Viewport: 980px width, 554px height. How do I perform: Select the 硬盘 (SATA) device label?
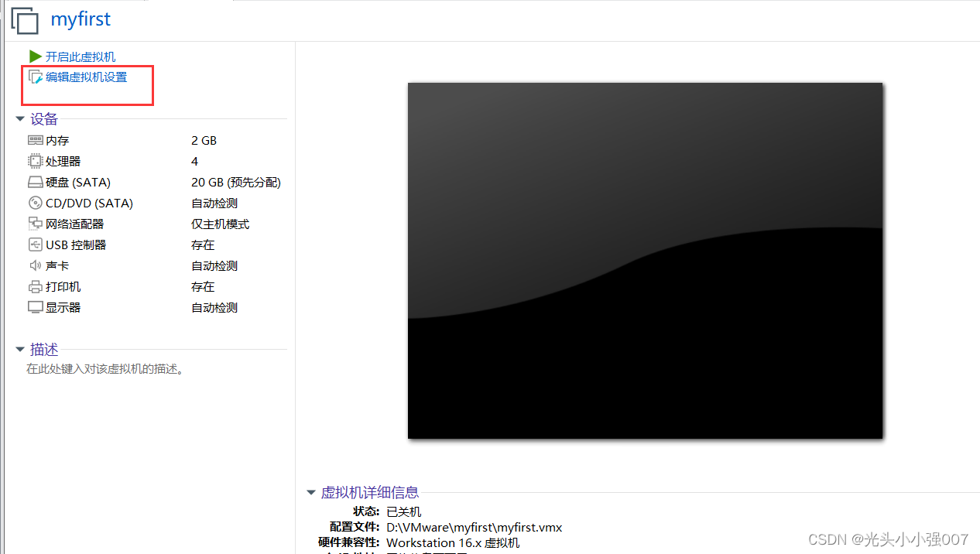tap(78, 182)
